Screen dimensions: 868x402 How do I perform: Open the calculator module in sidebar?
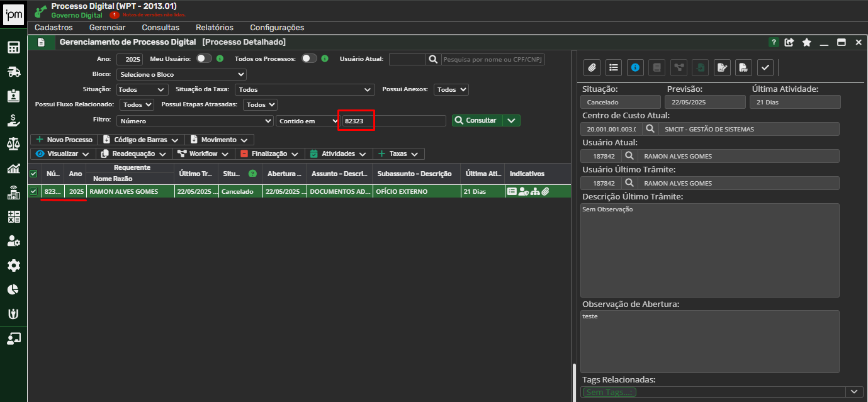pos(14,47)
